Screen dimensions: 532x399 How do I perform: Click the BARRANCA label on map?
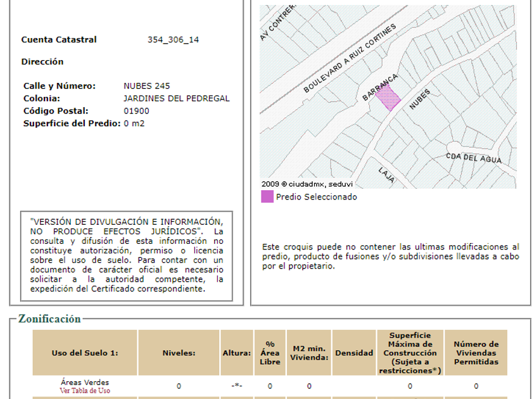[380, 87]
